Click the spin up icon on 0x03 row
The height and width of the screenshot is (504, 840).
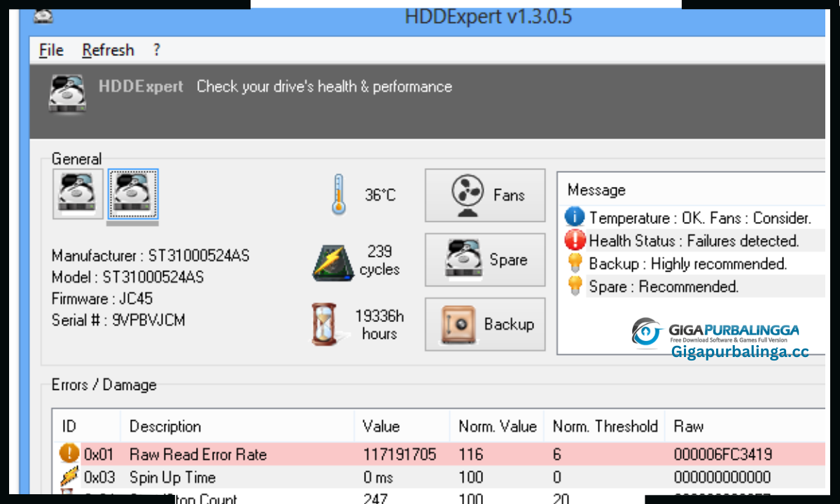pos(69,477)
